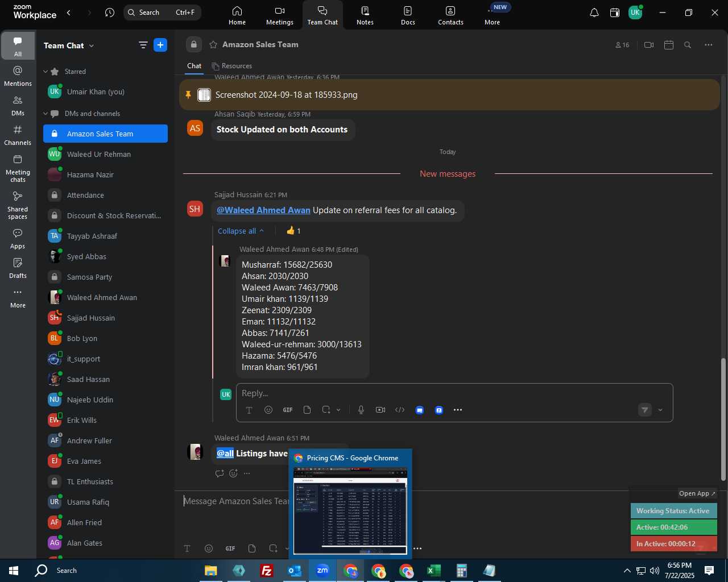
Task: Collapse the DMs and channels section
Action: point(45,114)
